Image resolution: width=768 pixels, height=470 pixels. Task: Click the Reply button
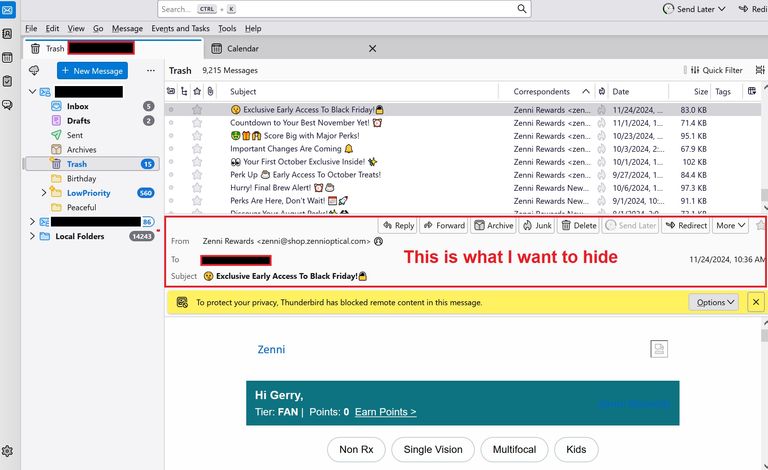(399, 225)
